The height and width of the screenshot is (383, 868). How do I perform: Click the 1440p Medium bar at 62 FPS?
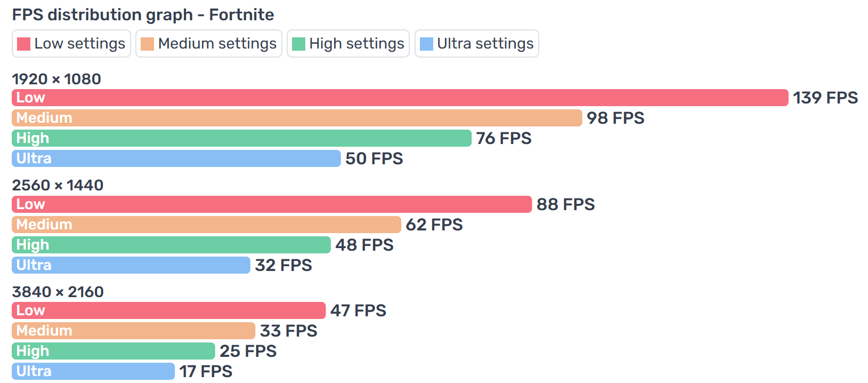pyautogui.click(x=206, y=225)
